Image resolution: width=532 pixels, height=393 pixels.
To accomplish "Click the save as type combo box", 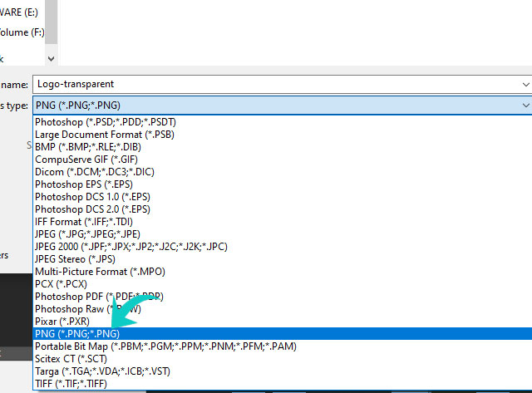I will pyautogui.click(x=283, y=106).
